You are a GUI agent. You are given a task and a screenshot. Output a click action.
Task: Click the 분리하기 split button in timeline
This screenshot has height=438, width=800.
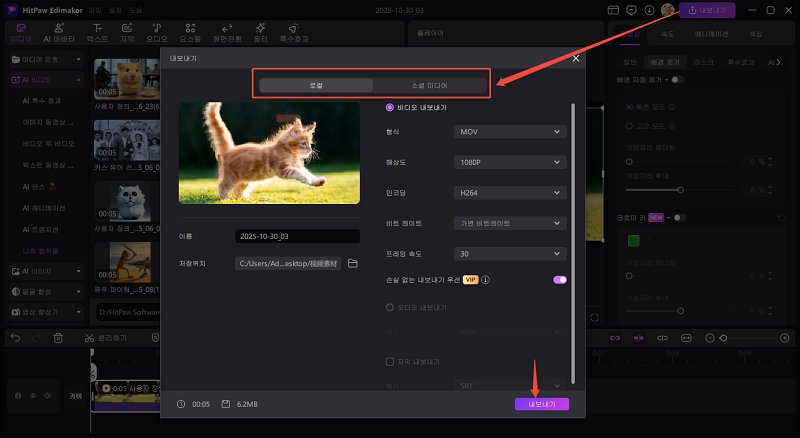tap(105, 338)
